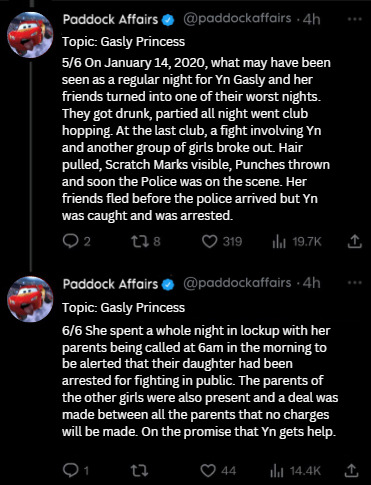Share the 5/6 tweet via upload icon

pos(354,241)
